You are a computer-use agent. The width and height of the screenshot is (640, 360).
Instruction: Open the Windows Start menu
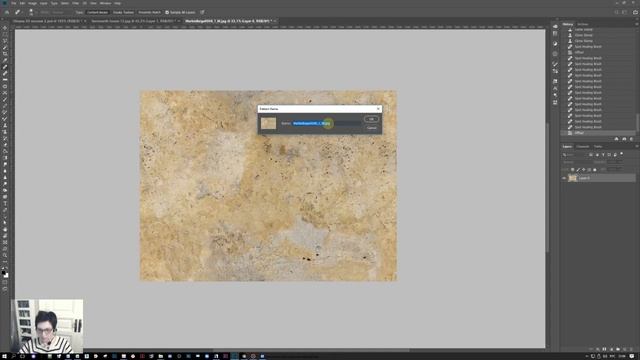4,356
